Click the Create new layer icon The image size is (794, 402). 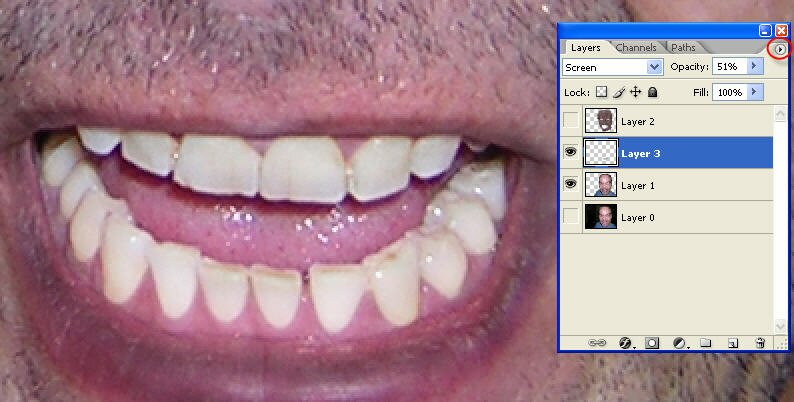[x=733, y=343]
